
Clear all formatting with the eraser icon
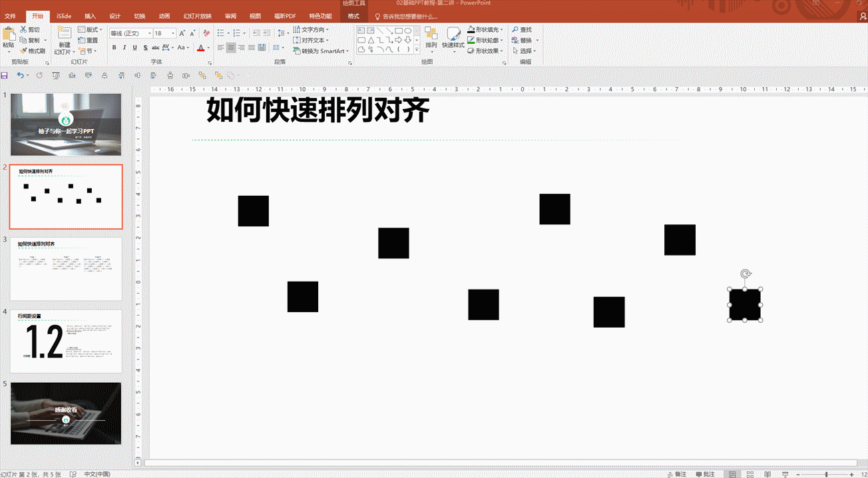(206, 33)
